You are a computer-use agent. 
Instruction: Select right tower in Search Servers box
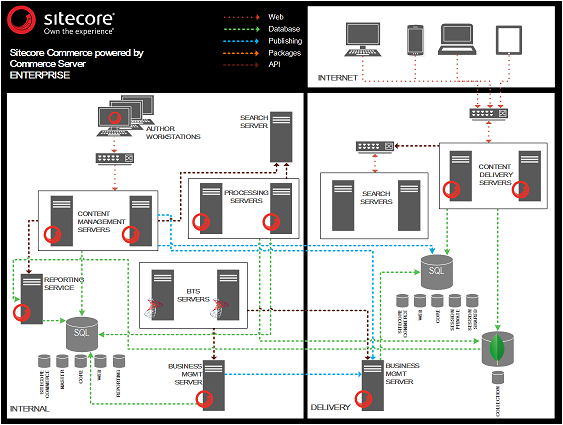[x=409, y=205]
